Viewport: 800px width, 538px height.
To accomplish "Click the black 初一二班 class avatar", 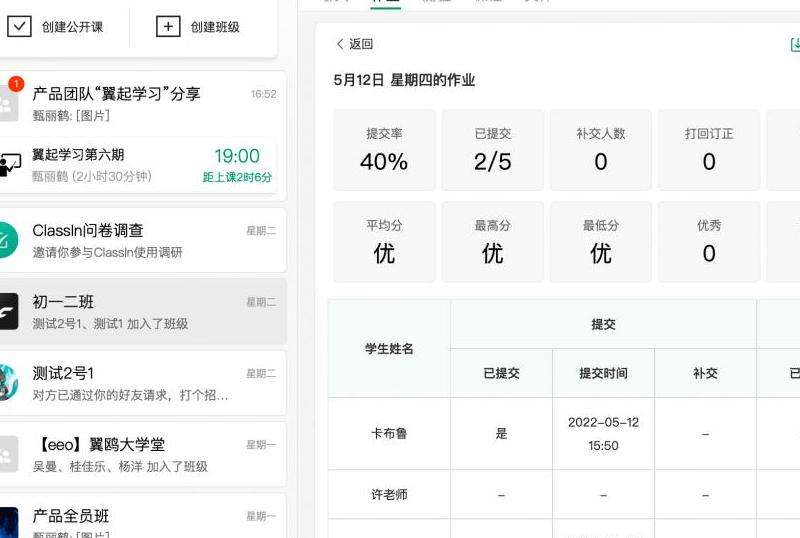I will (7, 312).
